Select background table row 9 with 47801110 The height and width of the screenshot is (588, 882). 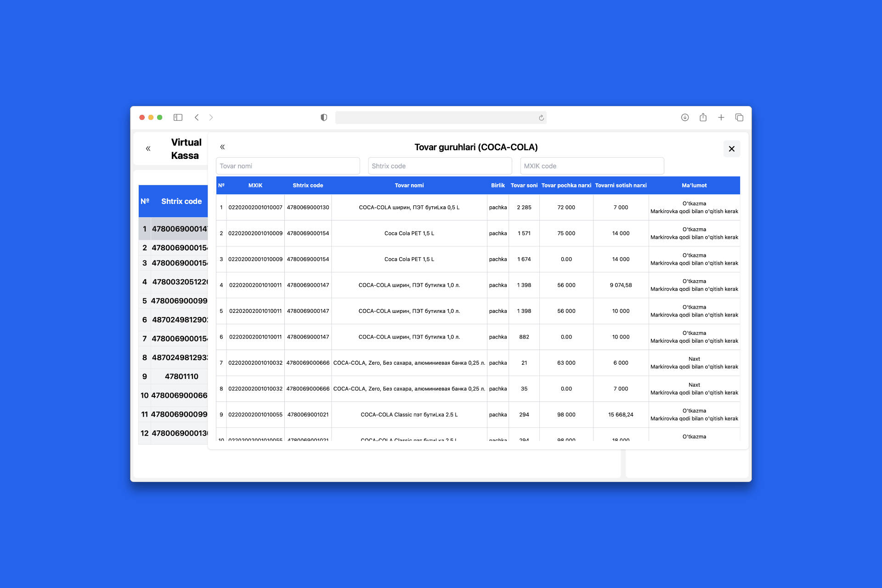coord(174,377)
